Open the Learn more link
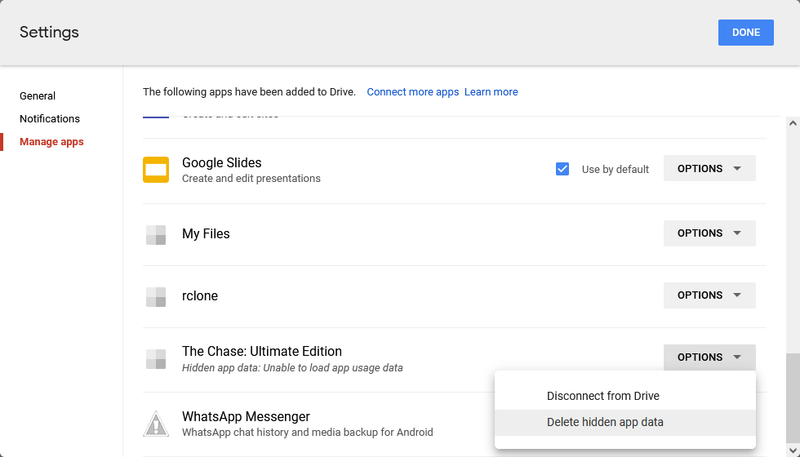Image resolution: width=800 pixels, height=457 pixels. [491, 92]
